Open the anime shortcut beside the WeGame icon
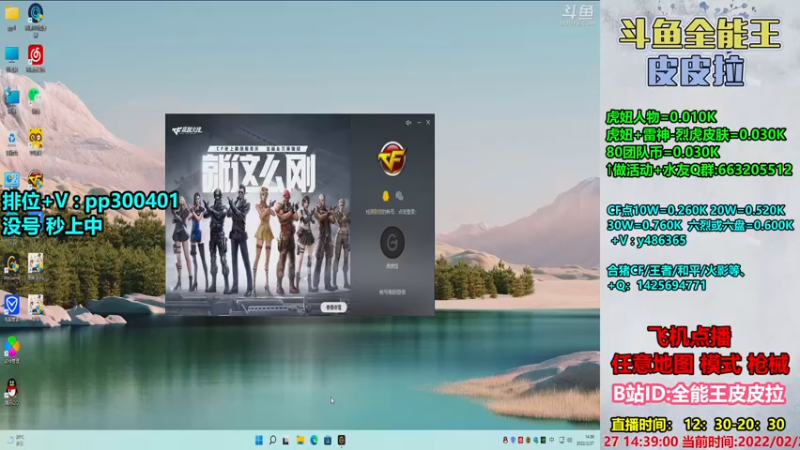The image size is (800, 450). (x=35, y=263)
